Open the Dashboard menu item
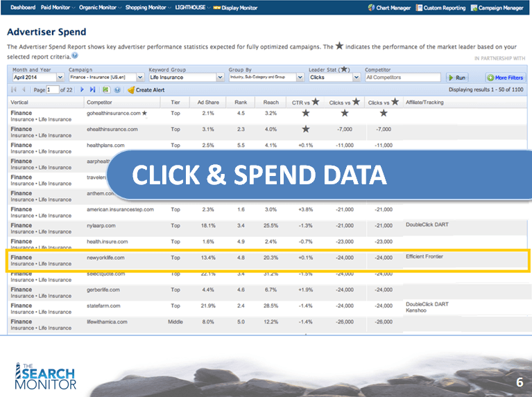The image size is (532, 397). pos(23,8)
